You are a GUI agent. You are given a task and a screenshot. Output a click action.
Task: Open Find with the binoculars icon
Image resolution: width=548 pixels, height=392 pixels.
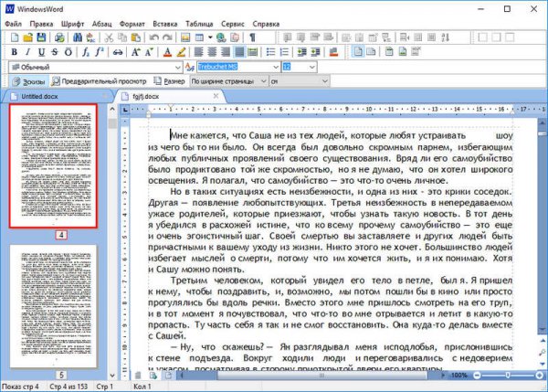tap(78, 37)
